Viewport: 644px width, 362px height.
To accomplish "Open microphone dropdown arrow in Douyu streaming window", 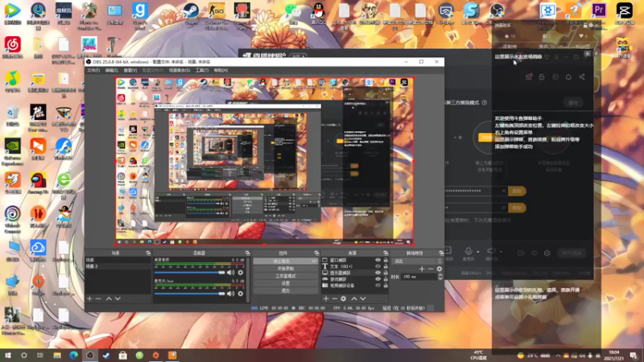I will 477,252.
